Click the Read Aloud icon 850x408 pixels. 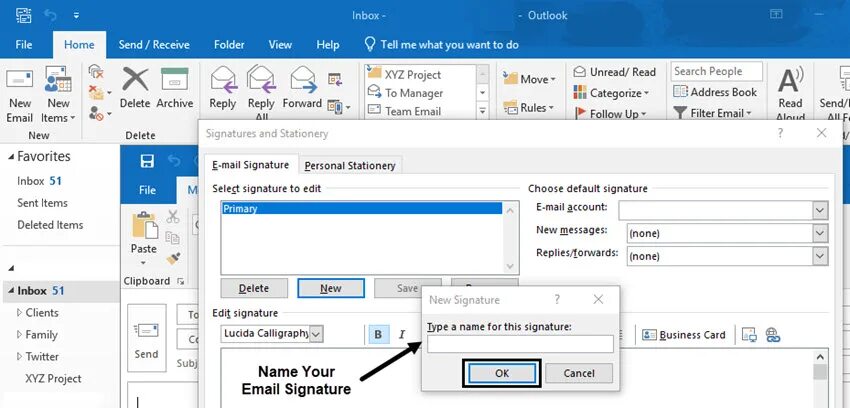pyautogui.click(x=790, y=81)
